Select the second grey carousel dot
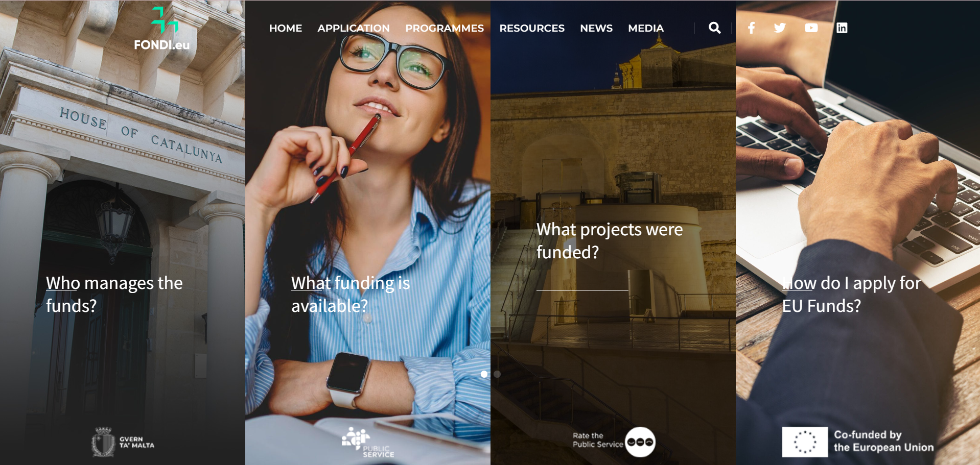The image size is (980, 465). (x=497, y=374)
